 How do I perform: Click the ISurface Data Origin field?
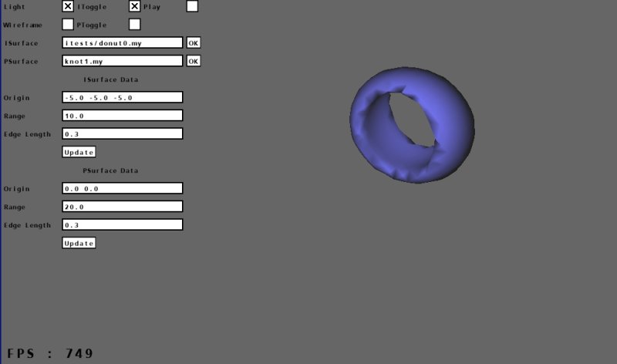(x=123, y=97)
